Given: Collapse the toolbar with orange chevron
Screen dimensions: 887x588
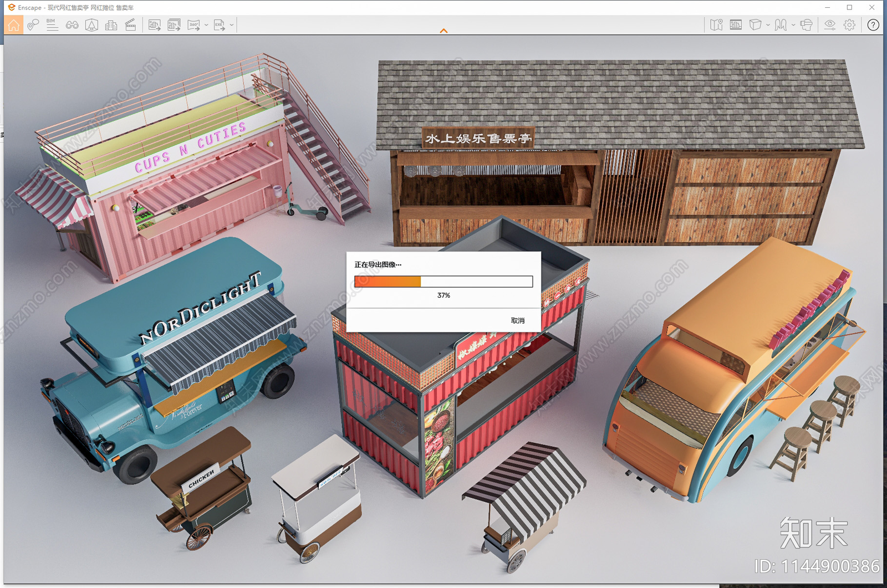Looking at the screenshot, I should click(x=443, y=31).
